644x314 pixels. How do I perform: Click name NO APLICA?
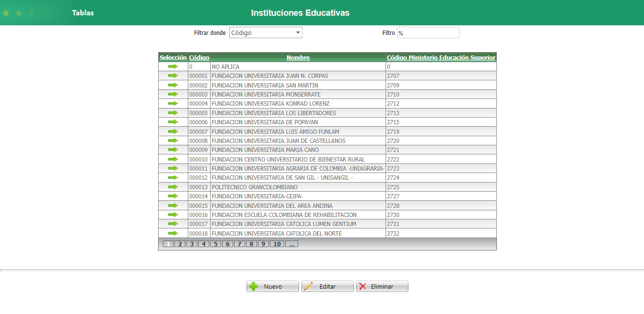(225, 67)
